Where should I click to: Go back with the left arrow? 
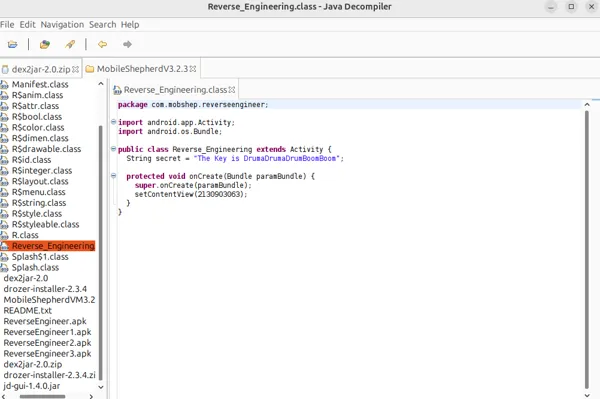[x=102, y=44]
